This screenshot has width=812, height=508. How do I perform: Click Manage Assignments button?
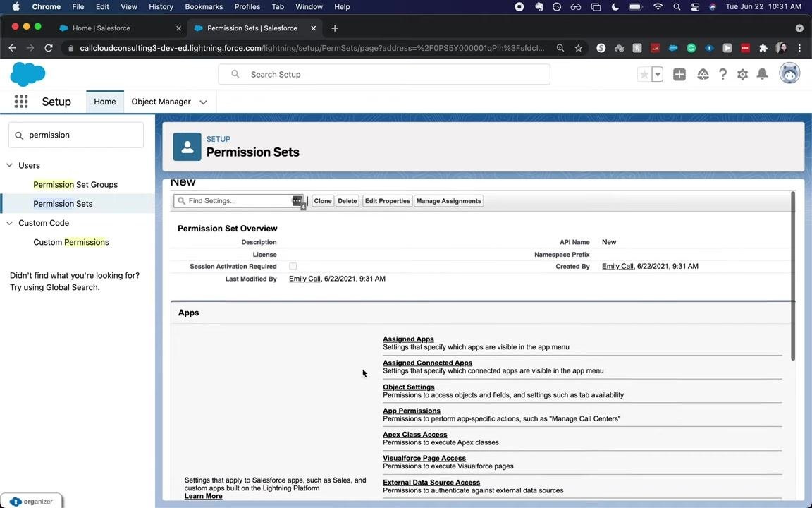click(448, 201)
